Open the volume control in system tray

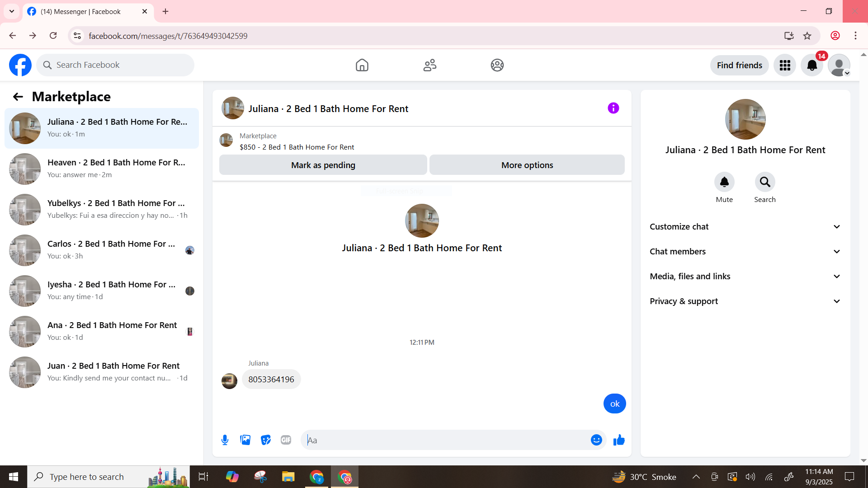[x=750, y=477]
